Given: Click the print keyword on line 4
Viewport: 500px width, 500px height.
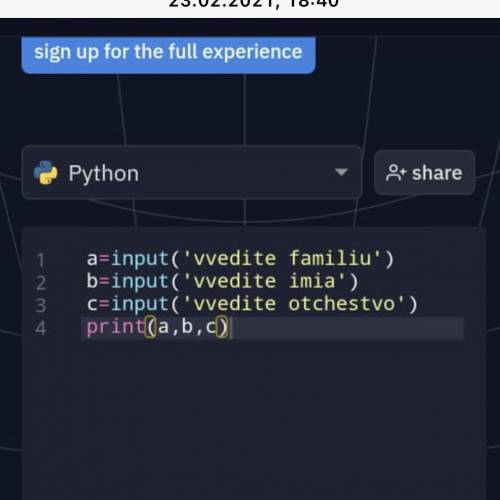Looking at the screenshot, I should click(x=115, y=327).
